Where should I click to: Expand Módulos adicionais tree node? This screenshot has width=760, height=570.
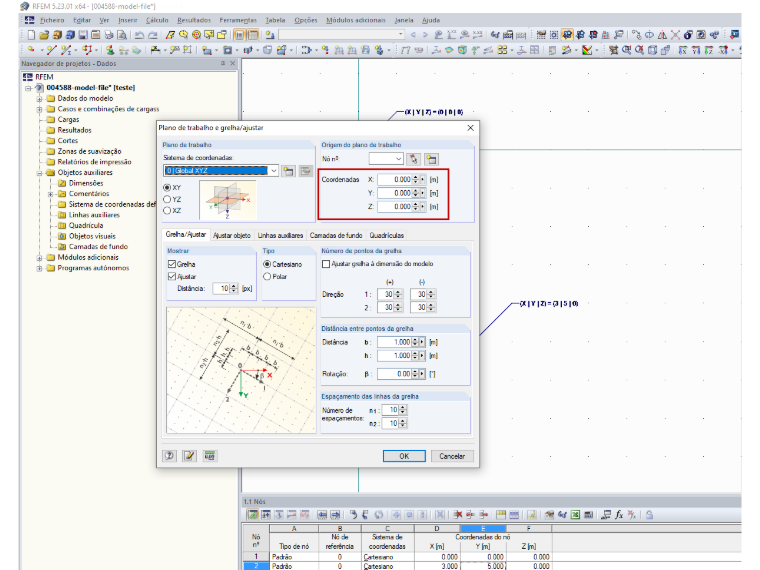click(x=39, y=257)
